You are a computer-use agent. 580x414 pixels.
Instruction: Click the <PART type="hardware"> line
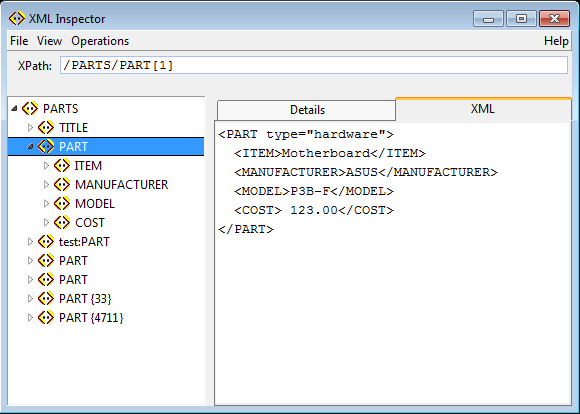coord(306,134)
